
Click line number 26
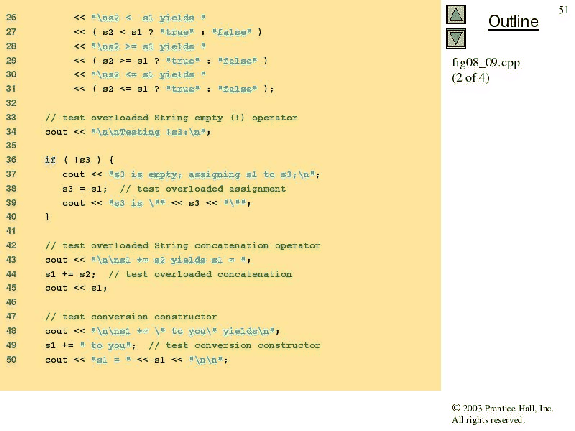11,17
